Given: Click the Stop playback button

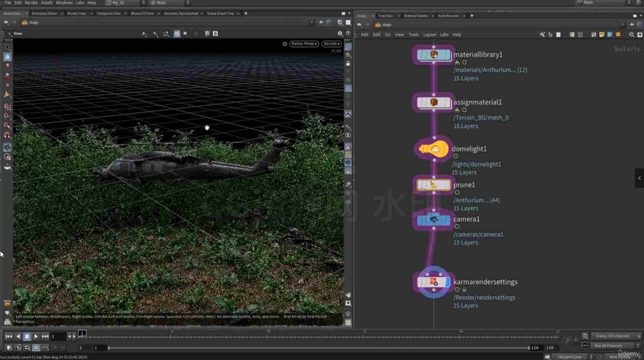Looking at the screenshot, I should point(27,337).
